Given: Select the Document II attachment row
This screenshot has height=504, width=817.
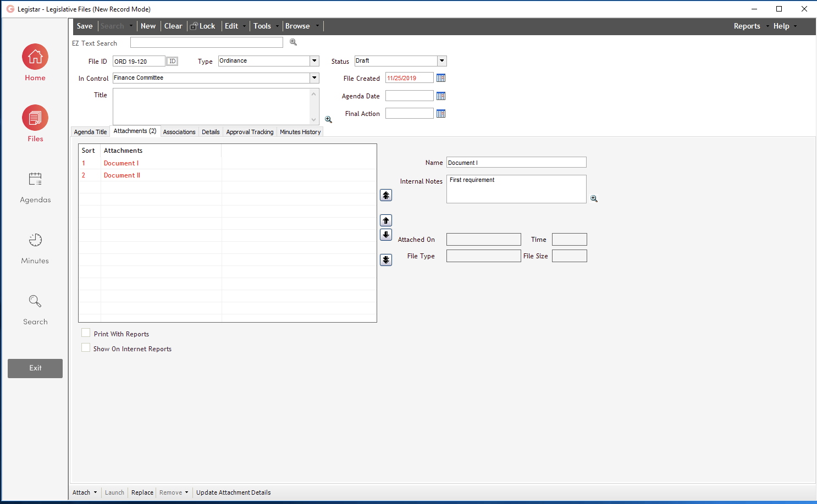Looking at the screenshot, I should pyautogui.click(x=122, y=175).
